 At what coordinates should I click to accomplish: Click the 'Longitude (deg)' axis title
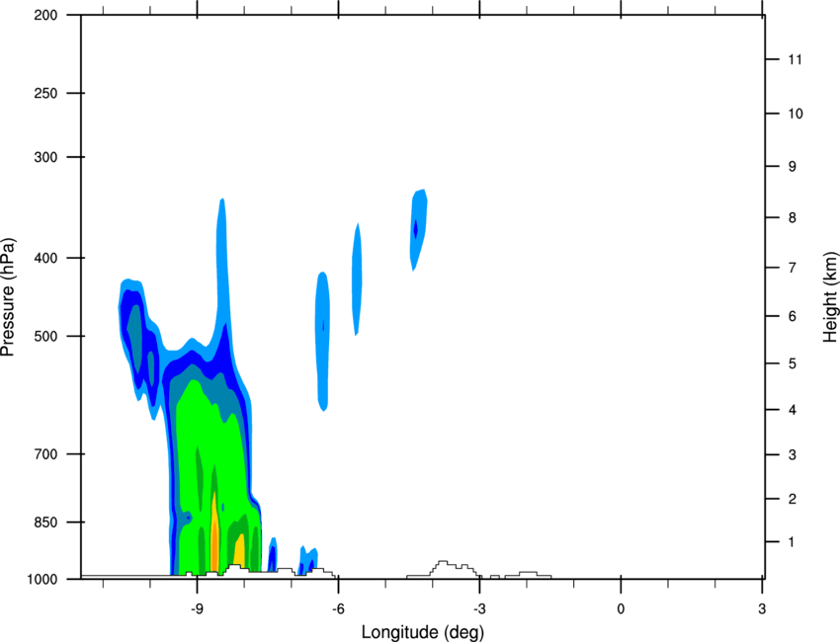(423, 632)
